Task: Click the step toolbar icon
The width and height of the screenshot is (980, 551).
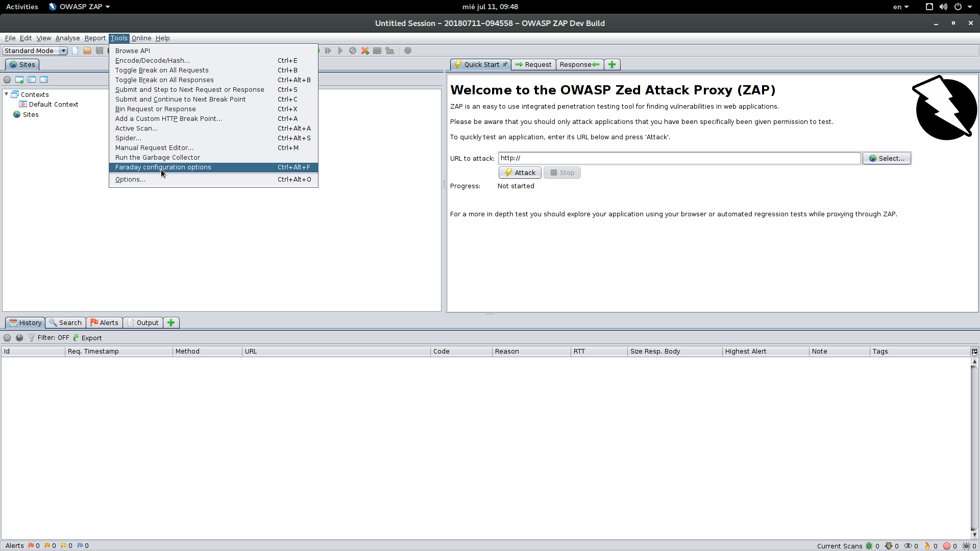Action: (328, 51)
